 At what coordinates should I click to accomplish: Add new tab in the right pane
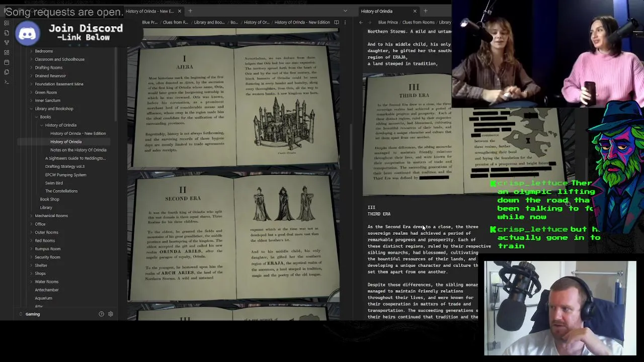coord(425,11)
